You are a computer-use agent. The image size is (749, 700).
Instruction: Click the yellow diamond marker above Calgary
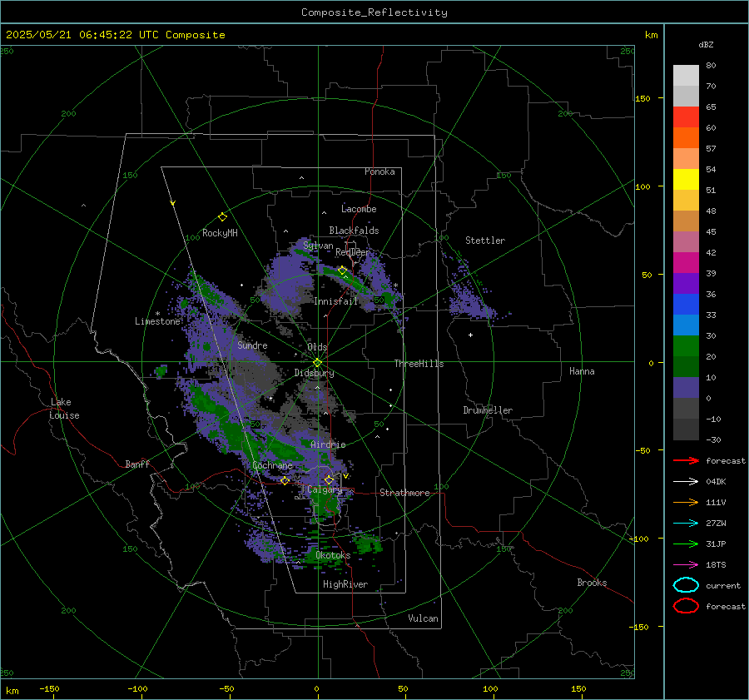[329, 479]
